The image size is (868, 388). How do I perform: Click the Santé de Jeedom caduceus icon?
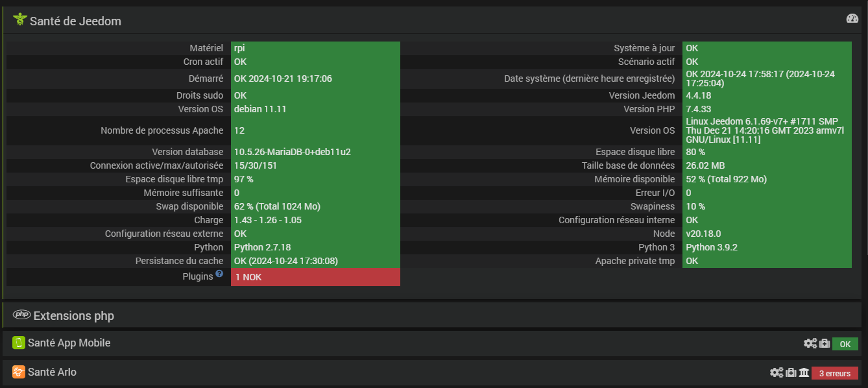coord(19,20)
